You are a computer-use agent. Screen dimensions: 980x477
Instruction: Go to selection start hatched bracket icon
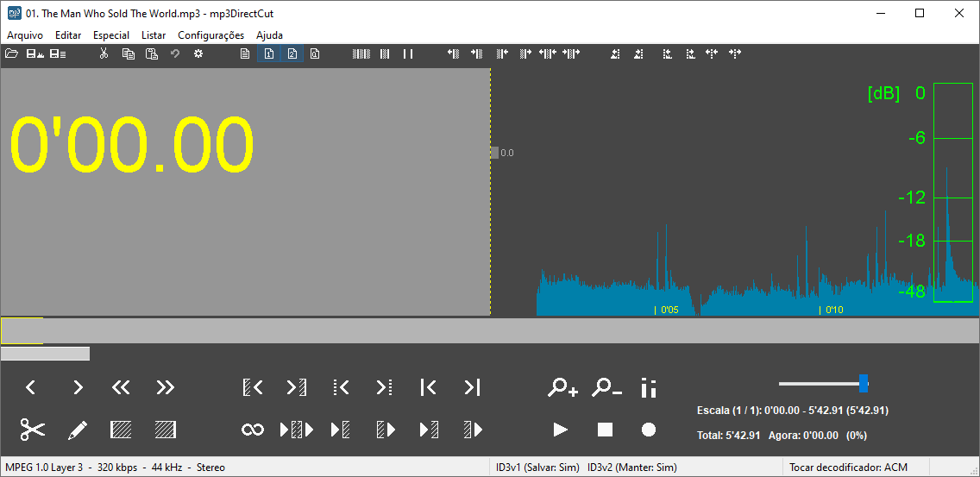coord(253,387)
